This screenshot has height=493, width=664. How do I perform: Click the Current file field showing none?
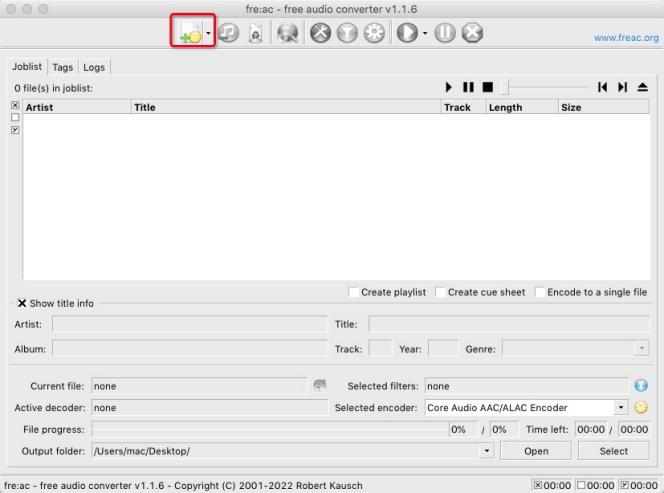point(199,386)
